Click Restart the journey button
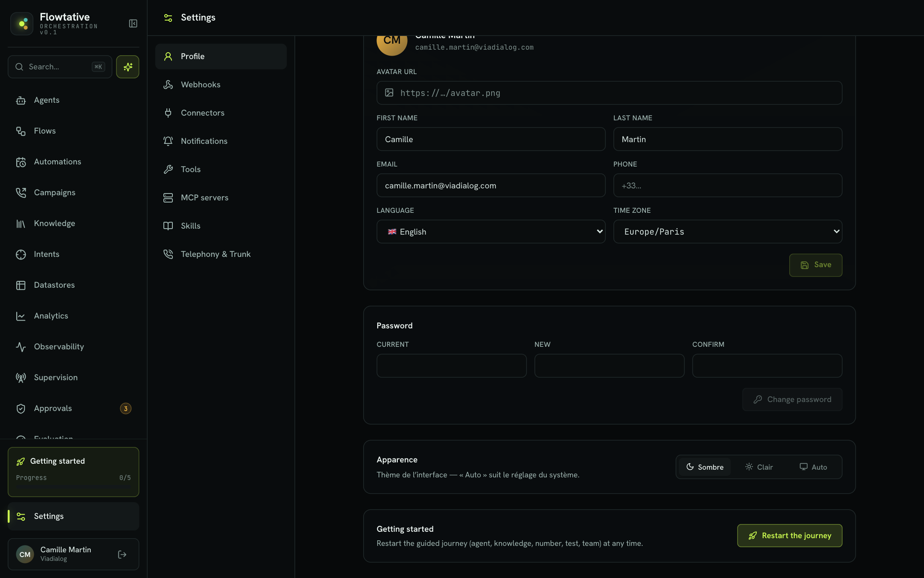The height and width of the screenshot is (578, 924). [x=790, y=536]
